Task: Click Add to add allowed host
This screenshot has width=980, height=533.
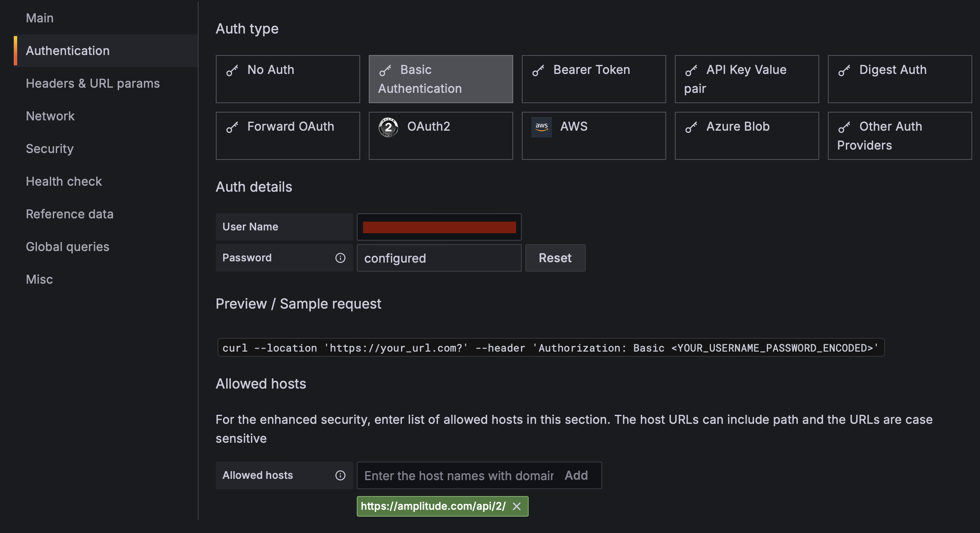Action: tap(576, 475)
